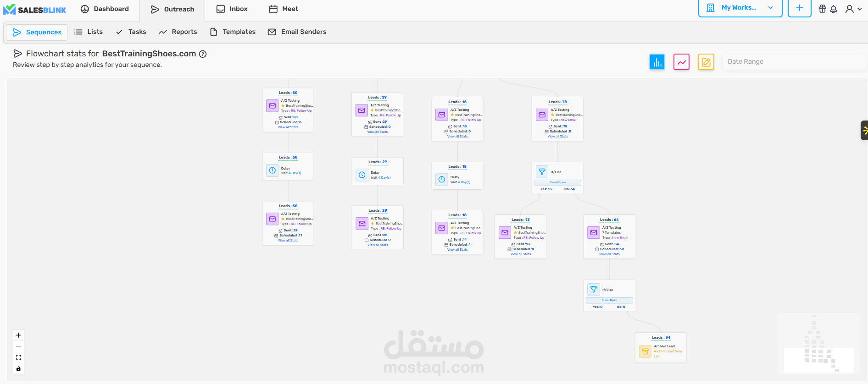Open the Reports section
This screenshot has height=384, width=868.
pyautogui.click(x=178, y=32)
